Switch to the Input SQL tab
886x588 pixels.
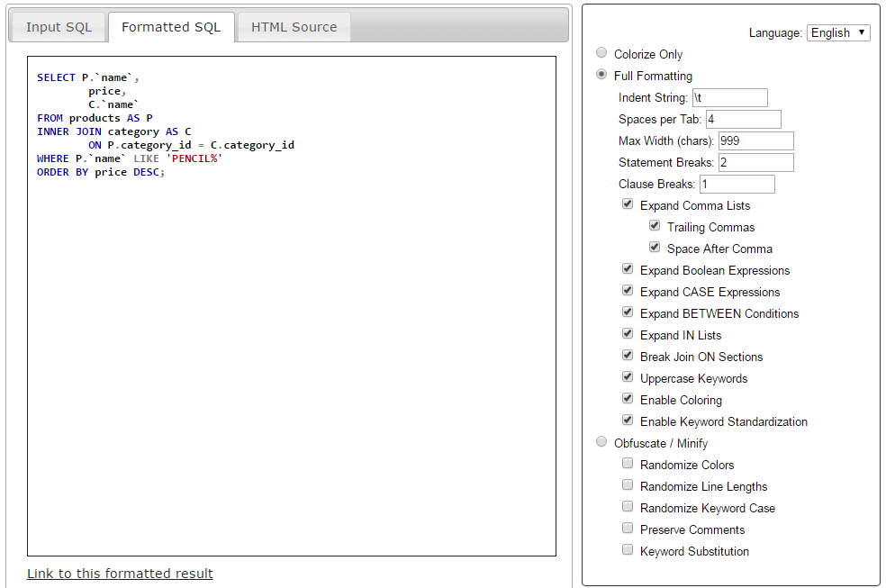[59, 27]
